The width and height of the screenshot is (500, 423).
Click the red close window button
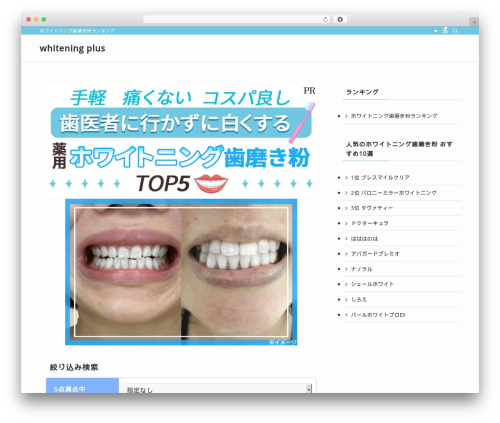[x=29, y=20]
